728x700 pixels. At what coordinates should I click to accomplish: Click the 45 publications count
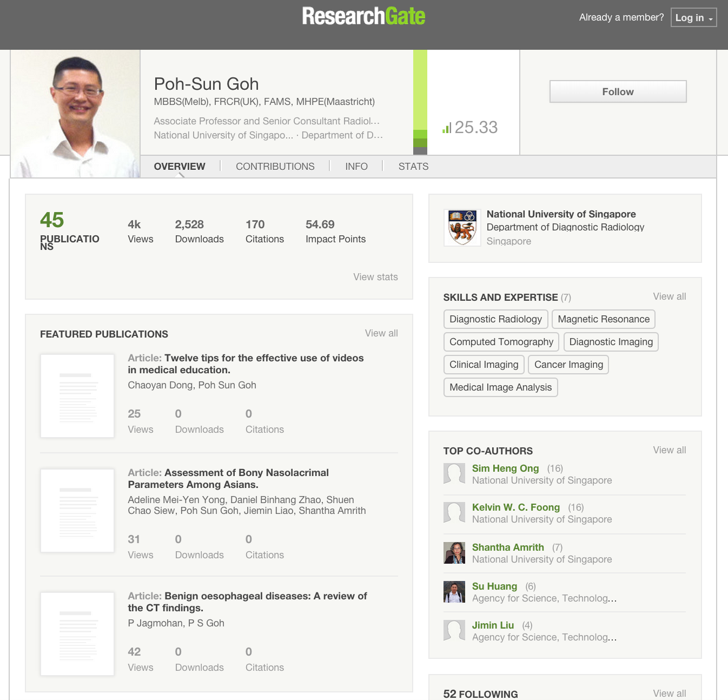(52, 220)
